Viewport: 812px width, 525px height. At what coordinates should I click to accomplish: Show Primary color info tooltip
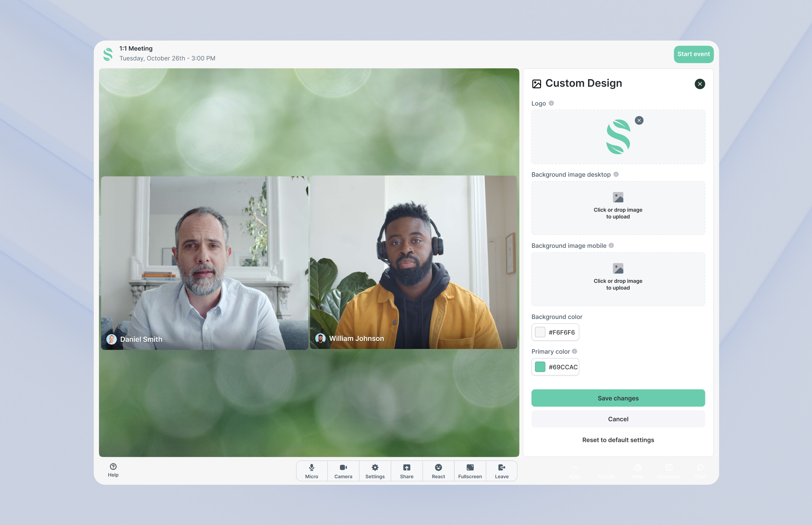click(x=575, y=352)
